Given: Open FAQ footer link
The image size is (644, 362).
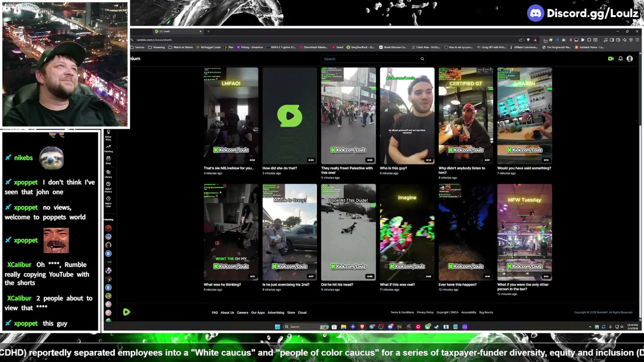Looking at the screenshot, I should coord(215,313).
